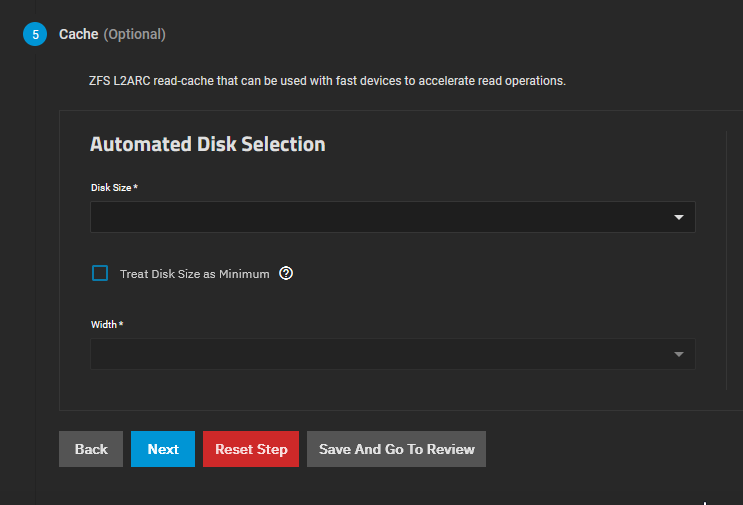Image resolution: width=743 pixels, height=505 pixels.
Task: Click the Disk Size field label
Action: coord(113,188)
